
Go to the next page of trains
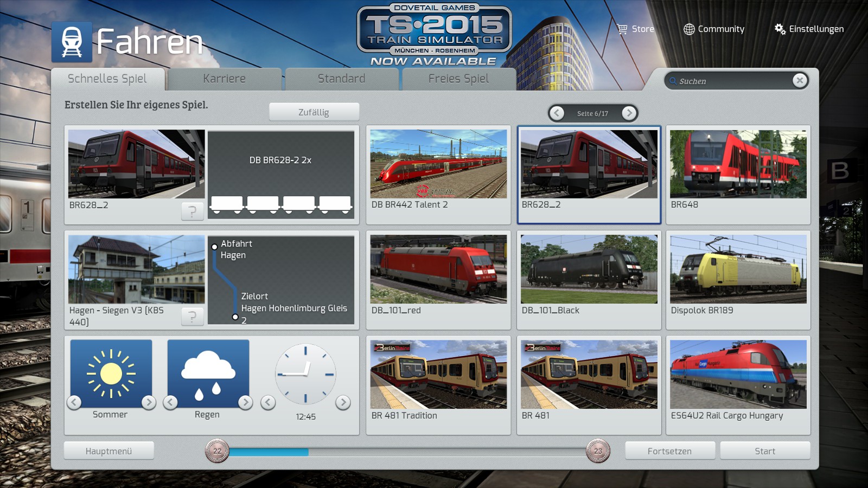tap(629, 113)
